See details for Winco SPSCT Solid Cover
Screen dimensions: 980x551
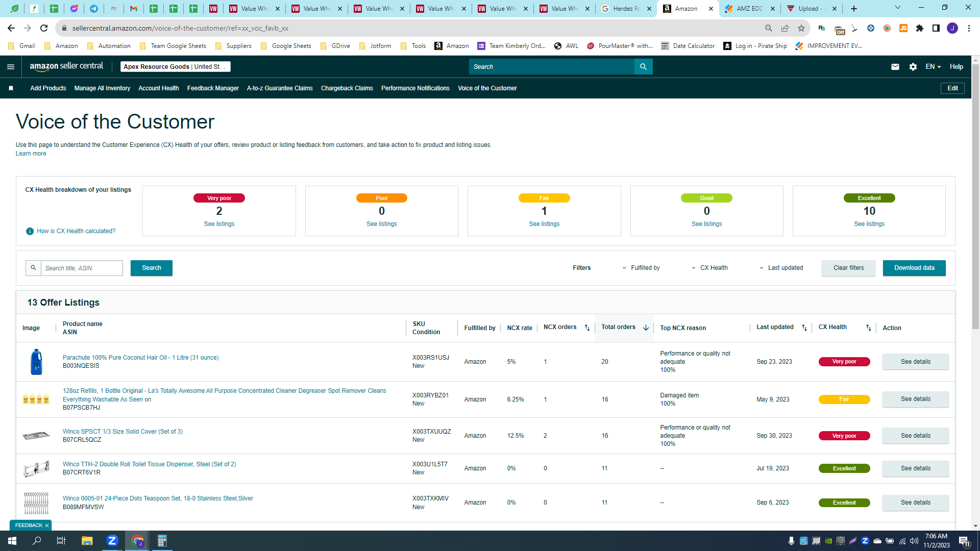[915, 436]
